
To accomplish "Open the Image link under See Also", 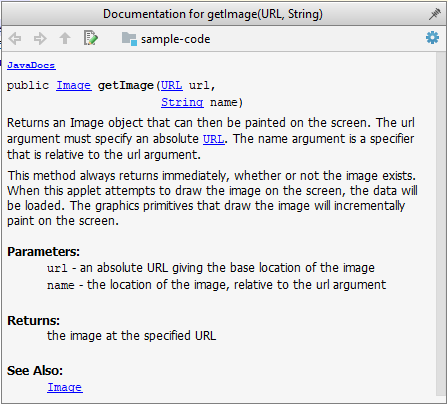I will pos(65,387).
